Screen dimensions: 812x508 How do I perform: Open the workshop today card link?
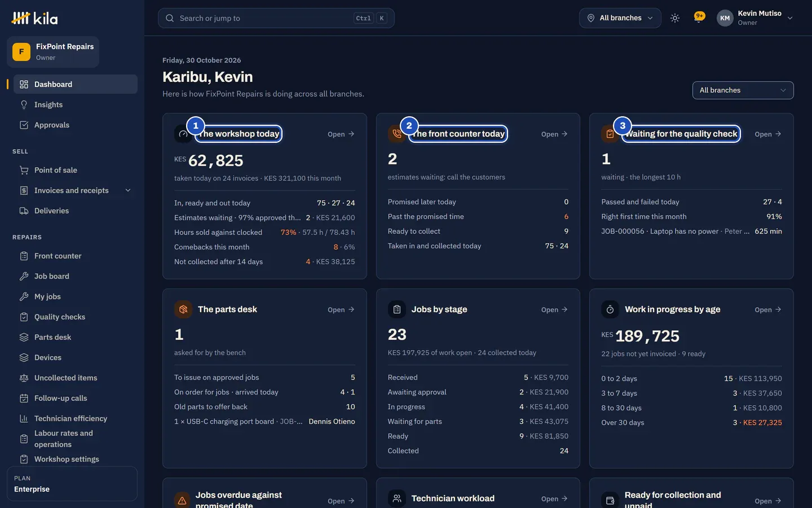[341, 134]
